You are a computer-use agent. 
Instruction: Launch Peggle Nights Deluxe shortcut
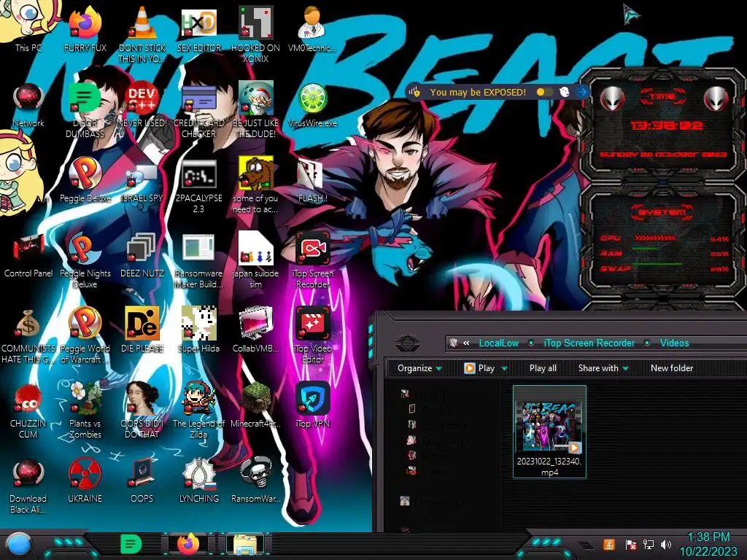click(x=85, y=260)
